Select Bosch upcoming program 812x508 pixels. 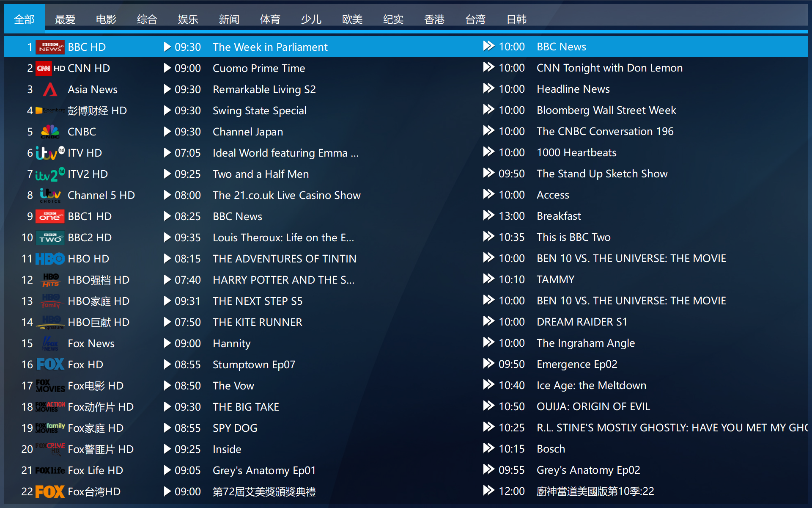(x=551, y=449)
